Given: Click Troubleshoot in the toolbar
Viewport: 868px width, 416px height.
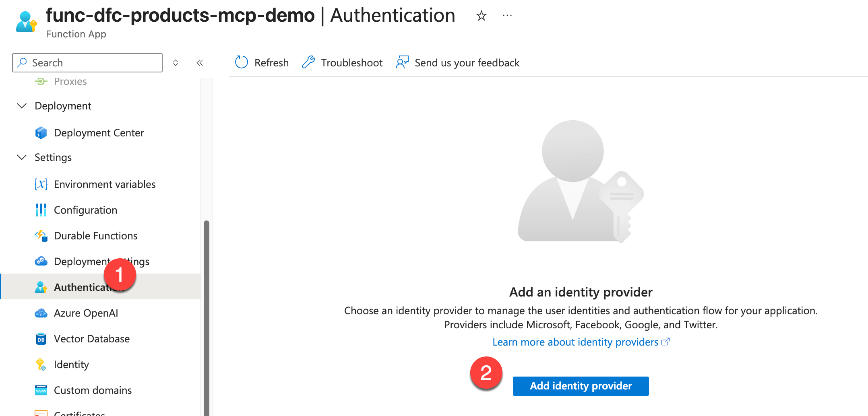Looking at the screenshot, I should click(x=343, y=63).
